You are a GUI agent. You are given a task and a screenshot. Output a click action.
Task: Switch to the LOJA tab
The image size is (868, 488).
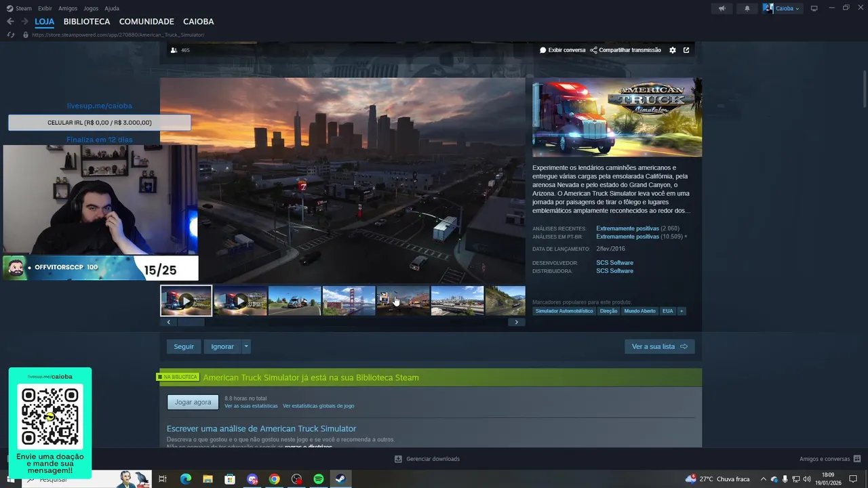point(45,22)
